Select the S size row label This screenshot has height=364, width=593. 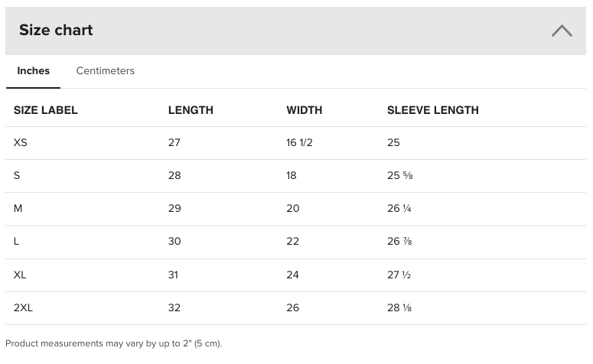pyautogui.click(x=17, y=175)
